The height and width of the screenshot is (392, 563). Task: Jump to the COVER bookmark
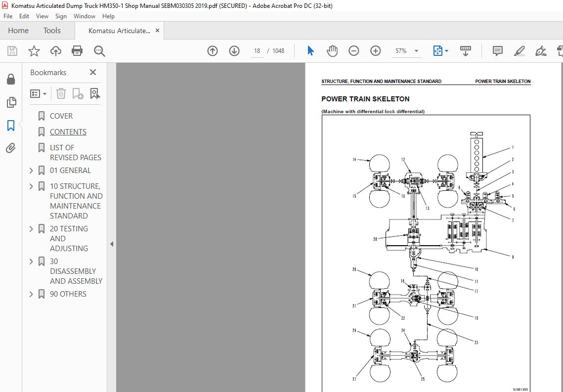[61, 116]
